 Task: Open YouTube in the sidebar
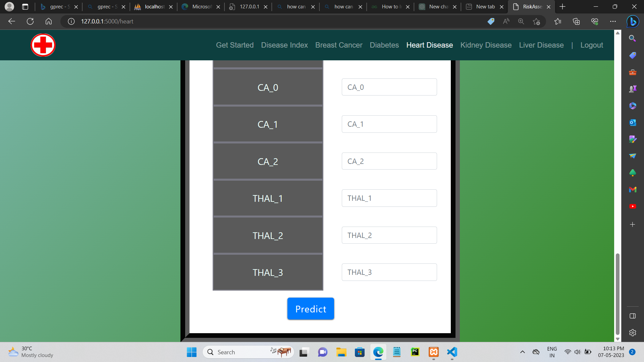(x=633, y=206)
